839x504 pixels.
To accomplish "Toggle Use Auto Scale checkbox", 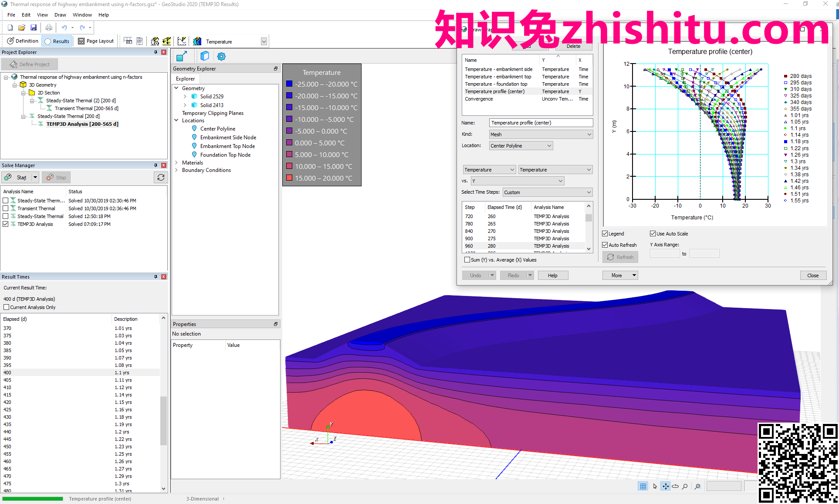I will tap(653, 234).
